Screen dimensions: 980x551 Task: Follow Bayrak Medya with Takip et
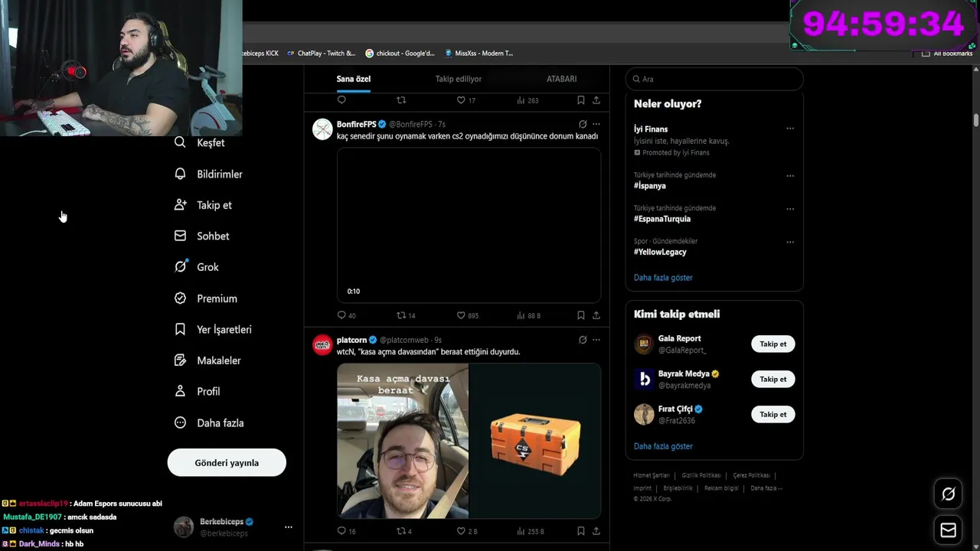pos(773,379)
